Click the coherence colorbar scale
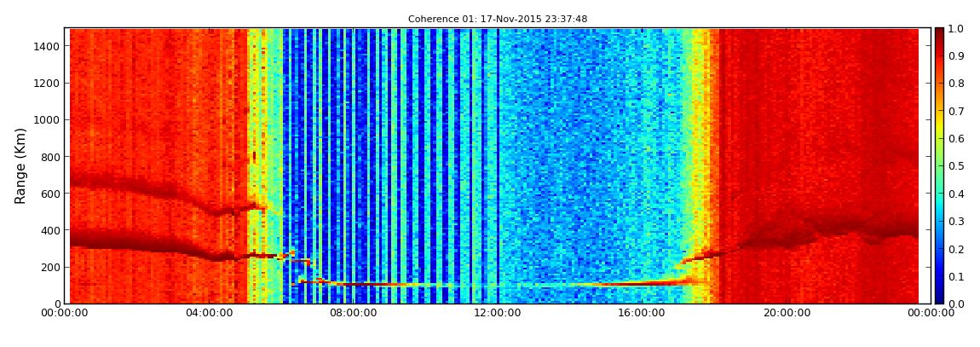The width and height of the screenshot is (980, 347). (x=941, y=165)
